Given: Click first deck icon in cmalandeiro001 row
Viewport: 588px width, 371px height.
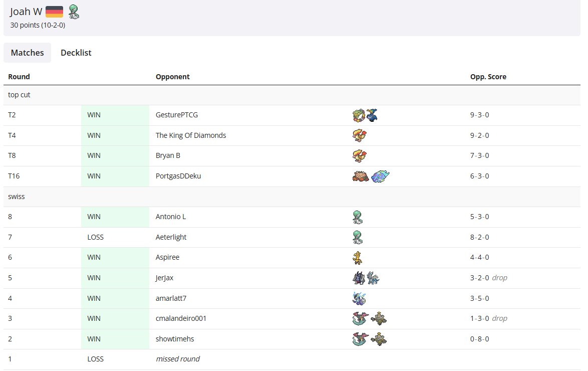Looking at the screenshot, I should [361, 318].
